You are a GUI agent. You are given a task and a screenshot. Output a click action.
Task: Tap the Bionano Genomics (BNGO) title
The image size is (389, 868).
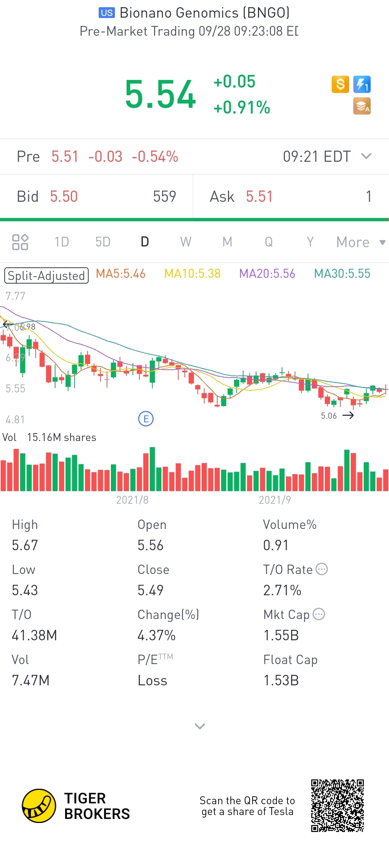click(x=205, y=13)
